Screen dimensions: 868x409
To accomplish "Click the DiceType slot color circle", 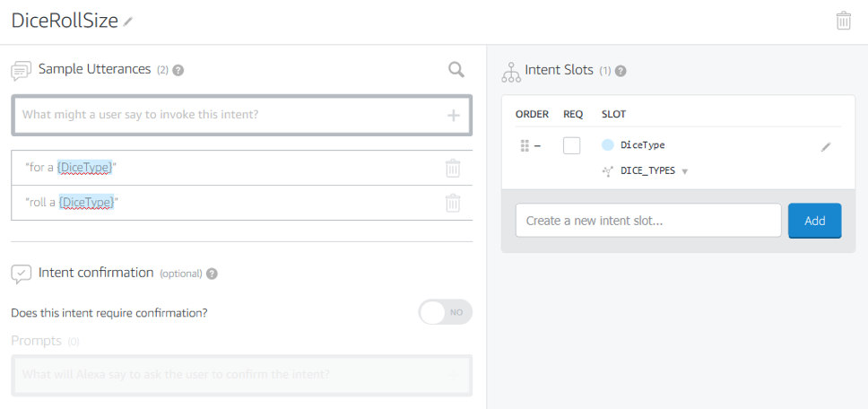I will (608, 145).
